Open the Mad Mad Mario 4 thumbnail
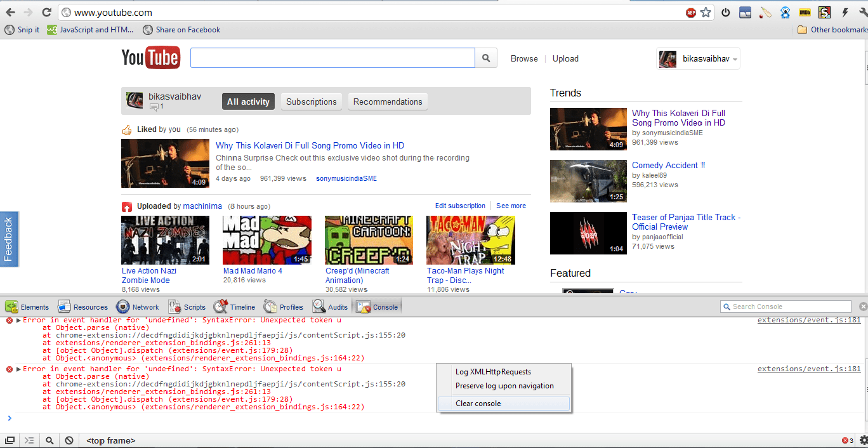The width and height of the screenshot is (868, 448). pyautogui.click(x=267, y=240)
